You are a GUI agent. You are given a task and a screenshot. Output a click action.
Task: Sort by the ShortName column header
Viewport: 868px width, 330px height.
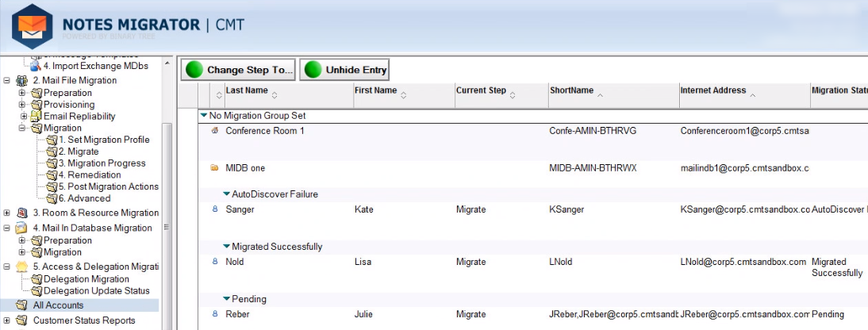571,90
